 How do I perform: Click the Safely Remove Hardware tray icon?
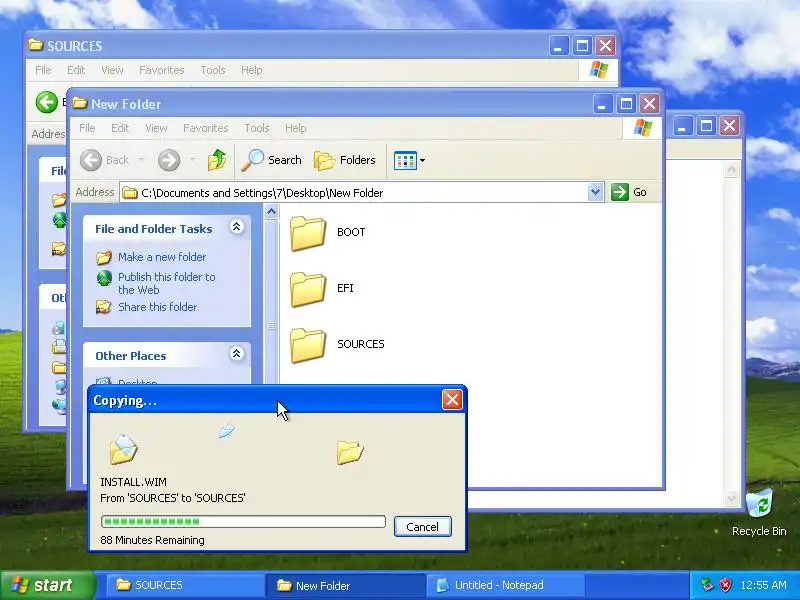[707, 585]
